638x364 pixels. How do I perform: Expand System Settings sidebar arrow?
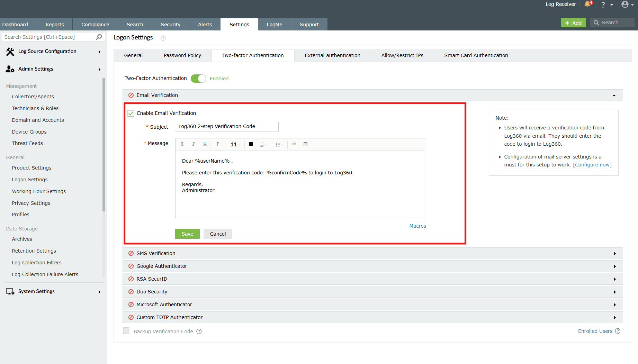(x=99, y=292)
